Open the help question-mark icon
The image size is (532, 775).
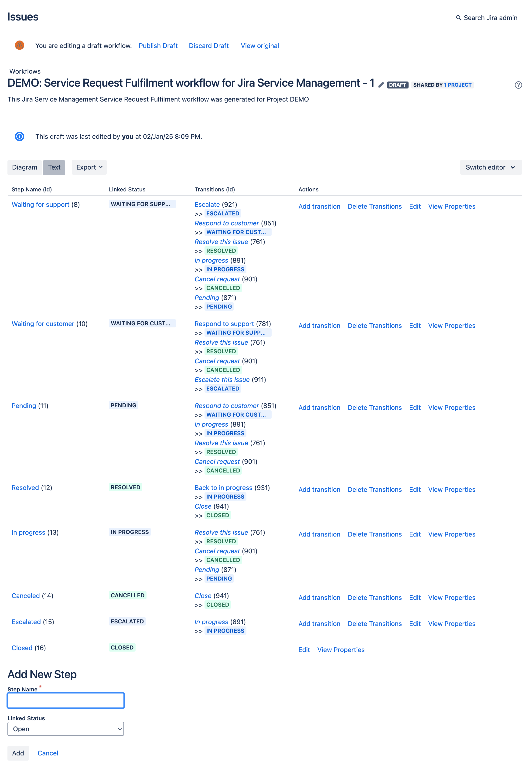click(518, 85)
